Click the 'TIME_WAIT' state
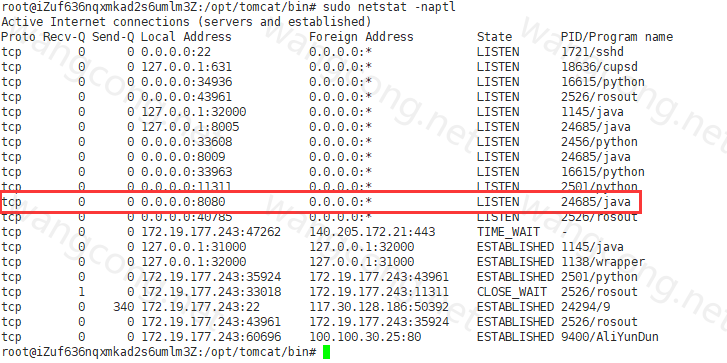The image size is (727, 363). click(x=508, y=232)
